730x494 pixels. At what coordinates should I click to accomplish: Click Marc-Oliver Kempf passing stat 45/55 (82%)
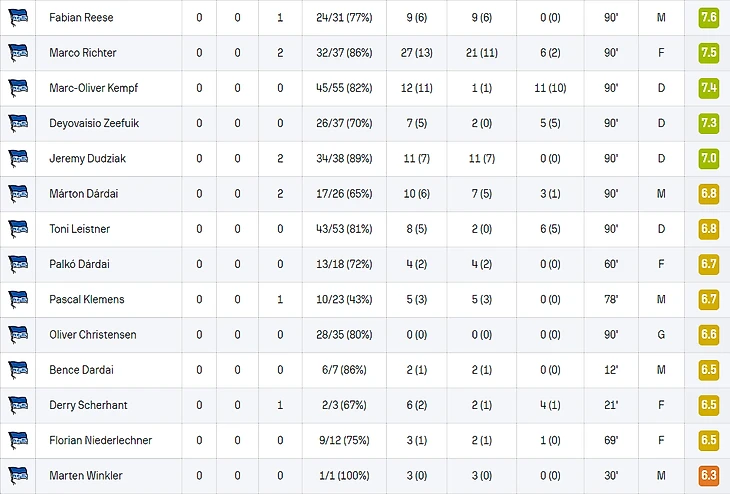[x=344, y=88]
